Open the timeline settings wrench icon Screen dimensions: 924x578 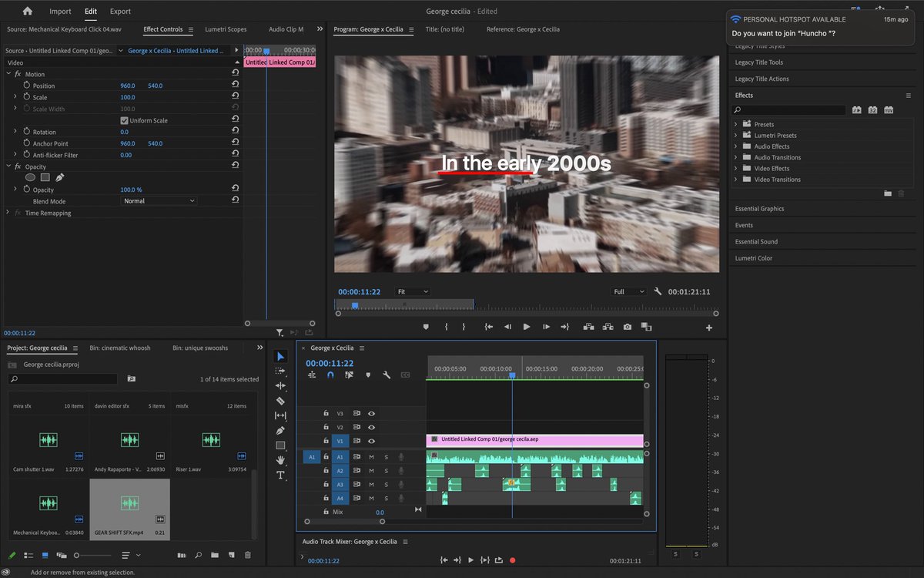[387, 375]
